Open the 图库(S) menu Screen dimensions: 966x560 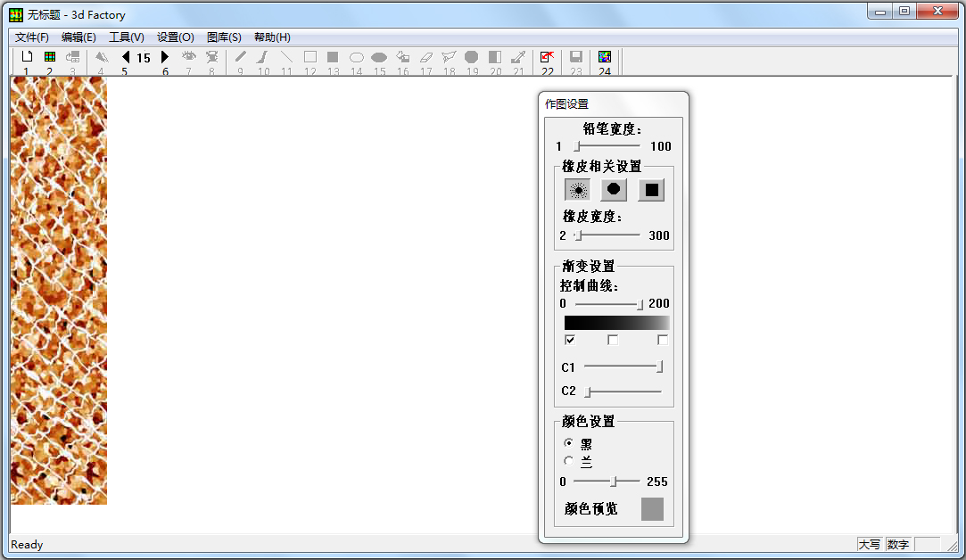point(224,37)
